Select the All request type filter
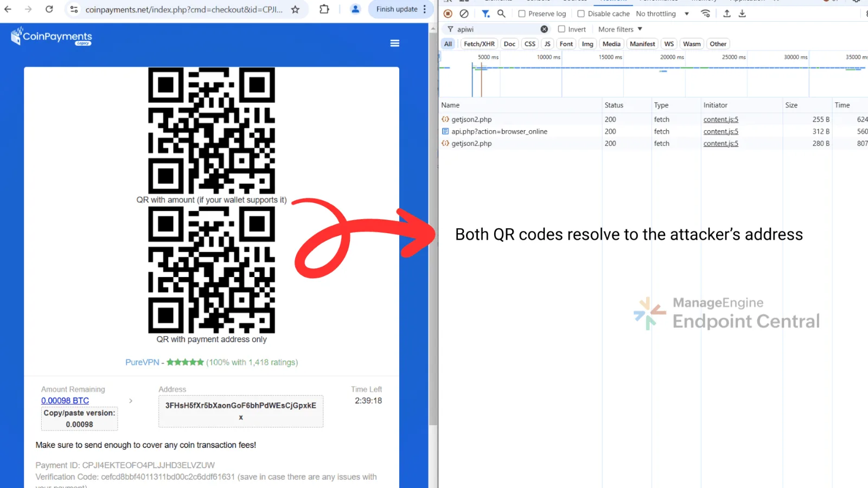This screenshot has height=488, width=868. coord(448,44)
